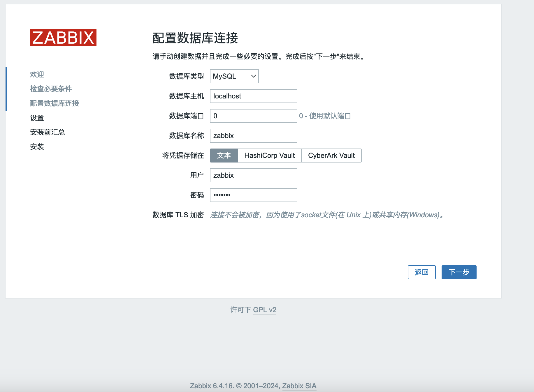Click the 密码 password field
The height and width of the screenshot is (392, 534).
click(x=254, y=195)
